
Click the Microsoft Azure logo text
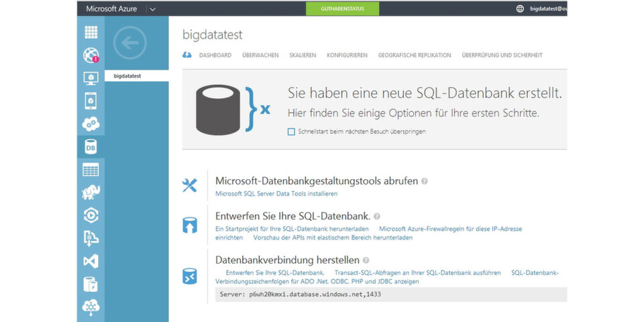tap(111, 9)
